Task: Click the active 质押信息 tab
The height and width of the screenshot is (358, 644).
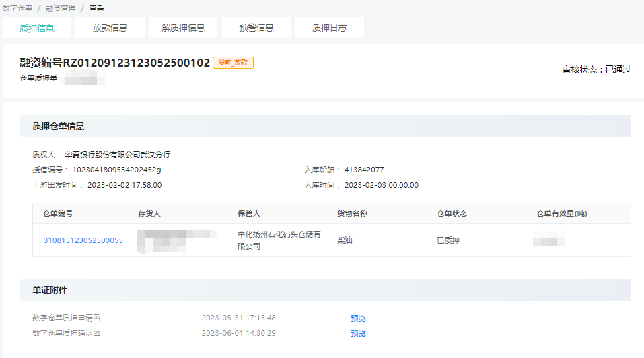Action: click(x=37, y=28)
